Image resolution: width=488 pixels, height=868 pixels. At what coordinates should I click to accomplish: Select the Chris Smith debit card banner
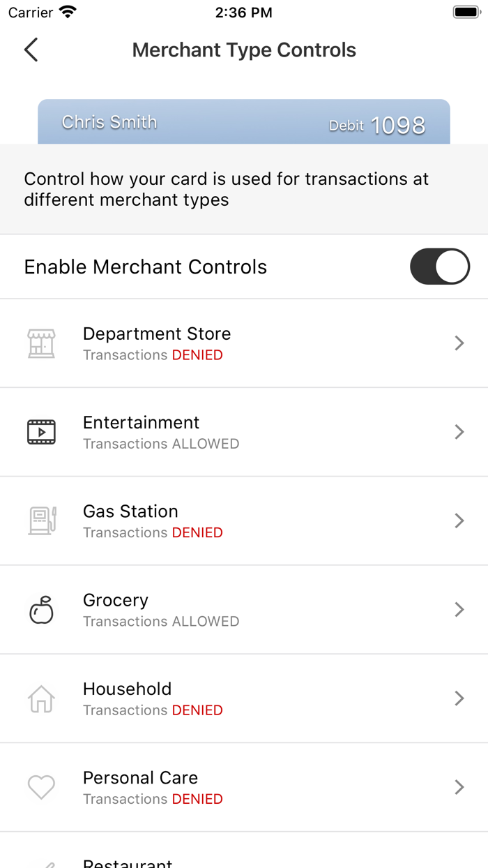(243, 123)
